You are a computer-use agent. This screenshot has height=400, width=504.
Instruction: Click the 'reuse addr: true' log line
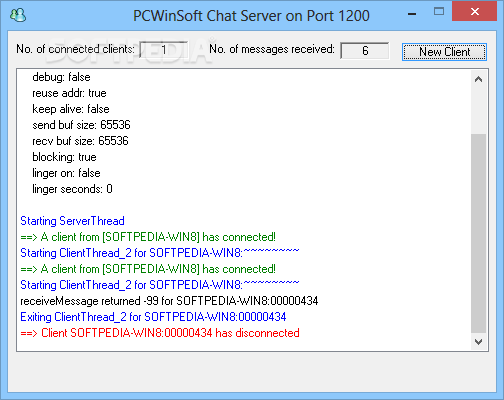click(69, 93)
